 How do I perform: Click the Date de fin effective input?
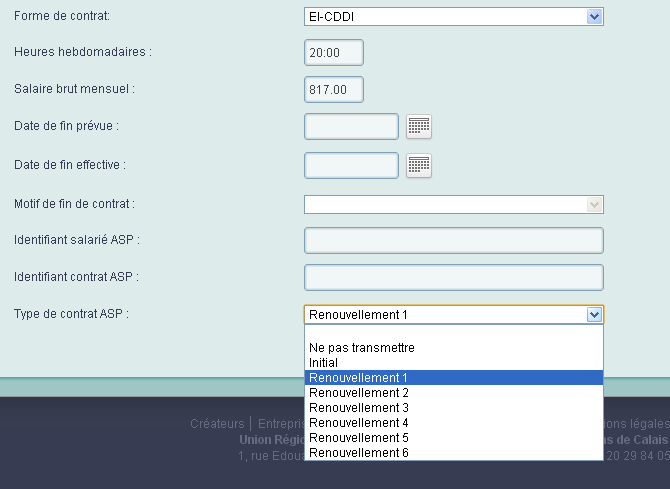point(351,165)
